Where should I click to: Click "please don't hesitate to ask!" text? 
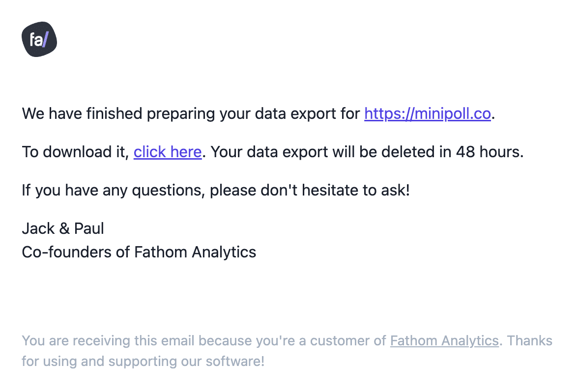[310, 191]
